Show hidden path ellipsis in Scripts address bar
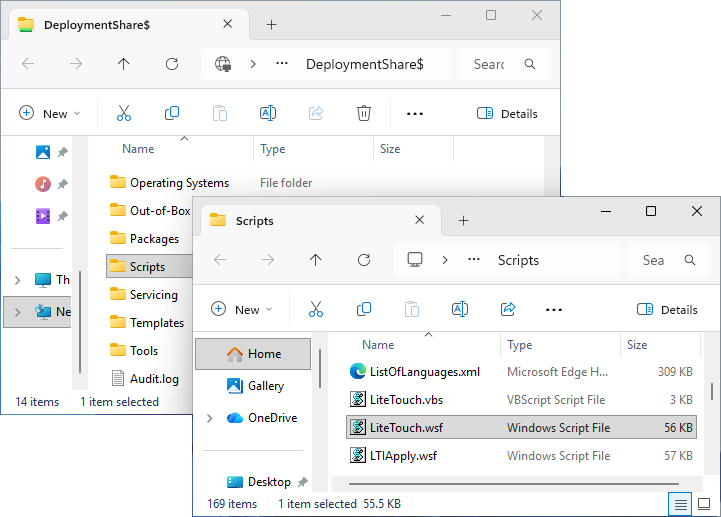The height and width of the screenshot is (517, 721). pos(474,259)
